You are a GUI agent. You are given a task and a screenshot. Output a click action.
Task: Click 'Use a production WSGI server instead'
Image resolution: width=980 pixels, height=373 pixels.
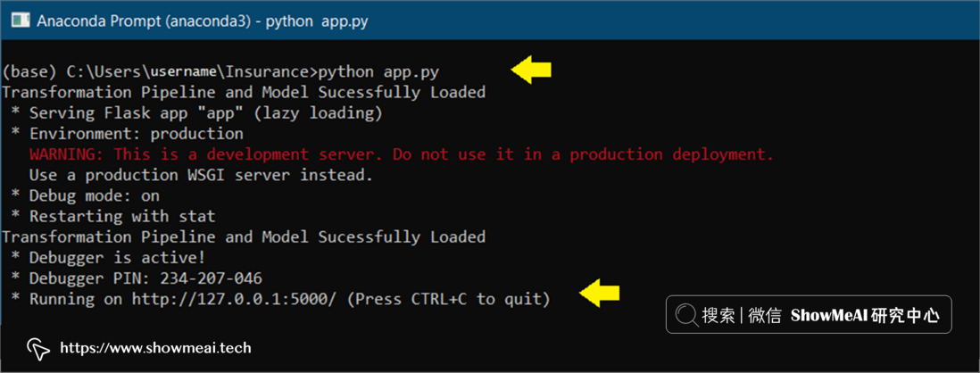[201, 176]
